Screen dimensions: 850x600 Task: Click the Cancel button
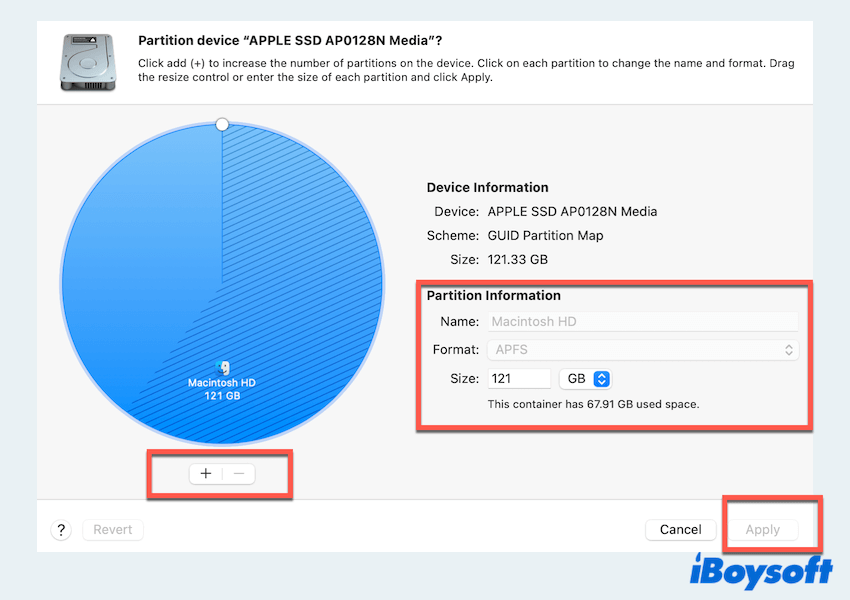(680, 530)
